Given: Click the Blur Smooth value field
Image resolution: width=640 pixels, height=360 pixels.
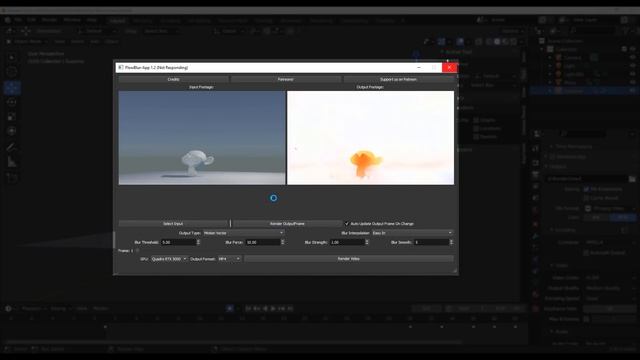Looking at the screenshot, I should click(x=431, y=242).
